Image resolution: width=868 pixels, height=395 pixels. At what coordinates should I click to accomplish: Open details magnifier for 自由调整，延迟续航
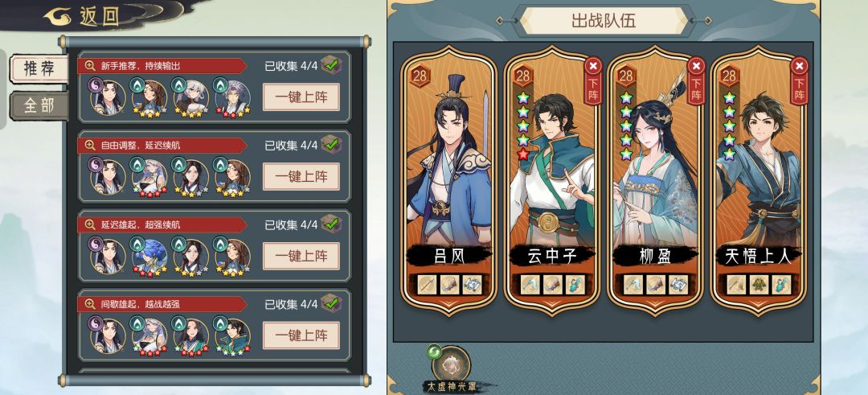coord(90,145)
